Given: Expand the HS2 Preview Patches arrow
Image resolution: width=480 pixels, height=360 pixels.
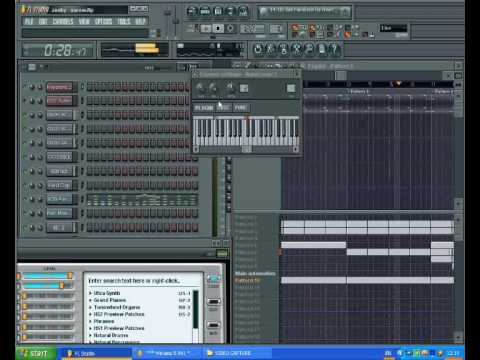Looking at the screenshot, I should 90,314.
